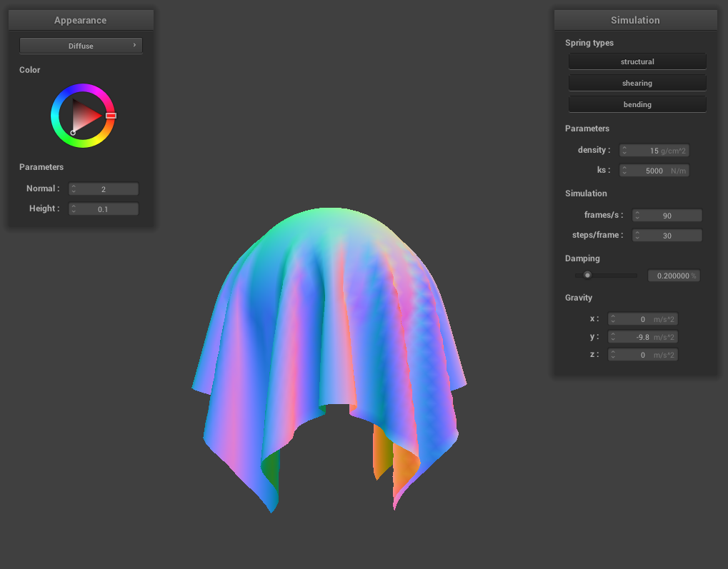728x569 pixels.
Task: Click the Gravity z value field
Action: click(x=642, y=355)
